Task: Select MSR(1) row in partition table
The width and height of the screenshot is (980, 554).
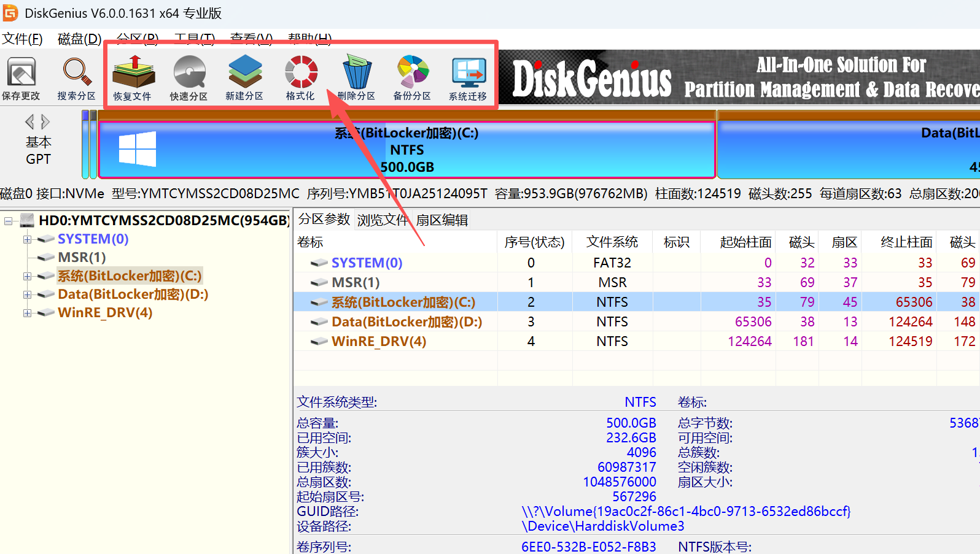Action: 637,282
